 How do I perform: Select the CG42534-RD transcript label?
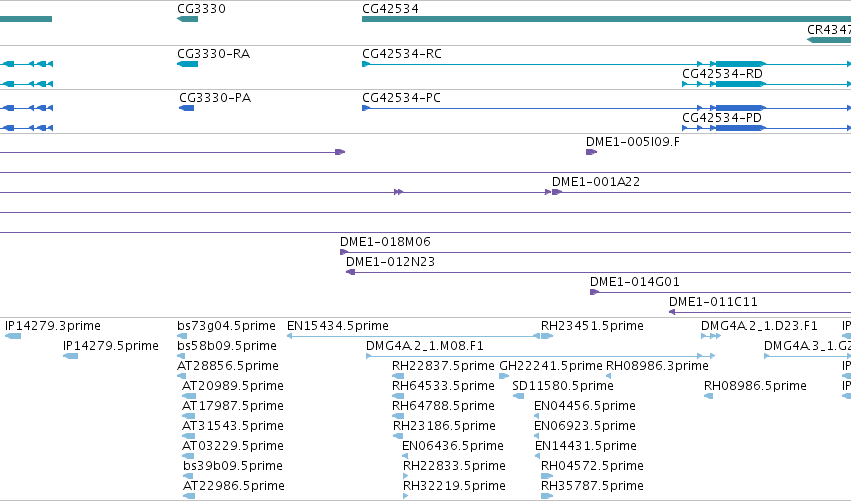tap(722, 74)
